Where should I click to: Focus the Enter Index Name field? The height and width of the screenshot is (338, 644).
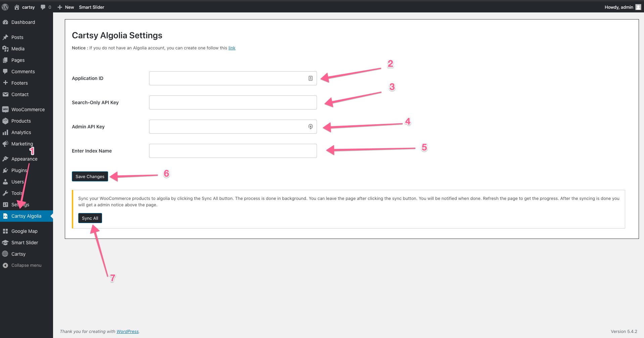point(233,151)
